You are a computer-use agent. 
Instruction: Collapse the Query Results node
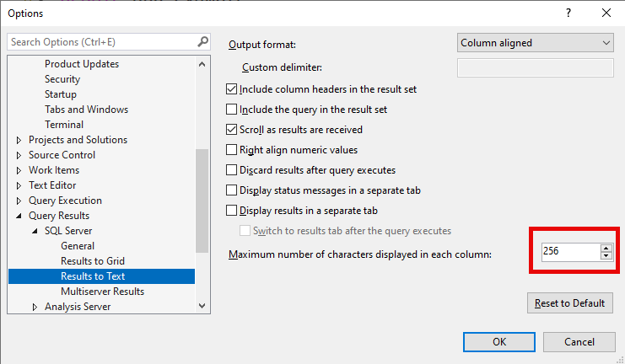(19, 216)
